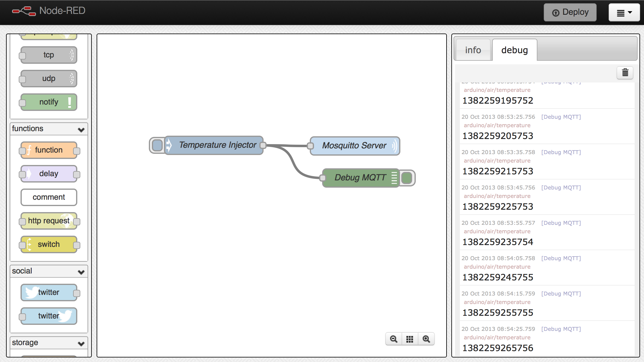This screenshot has height=362, width=644.
Task: Click [Debug MQTT] link at 08:54:05.758
Action: tap(561, 258)
